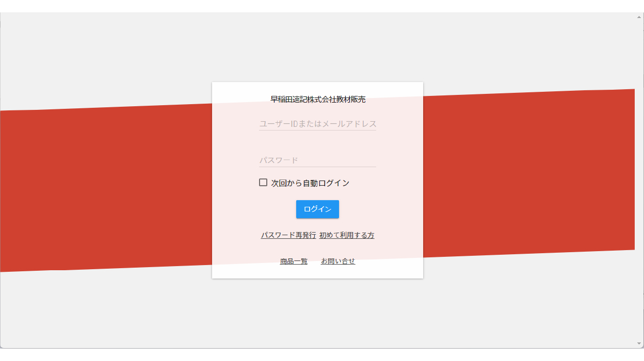
Task: Follow the 初めて利用する方 link
Action: pos(347,235)
